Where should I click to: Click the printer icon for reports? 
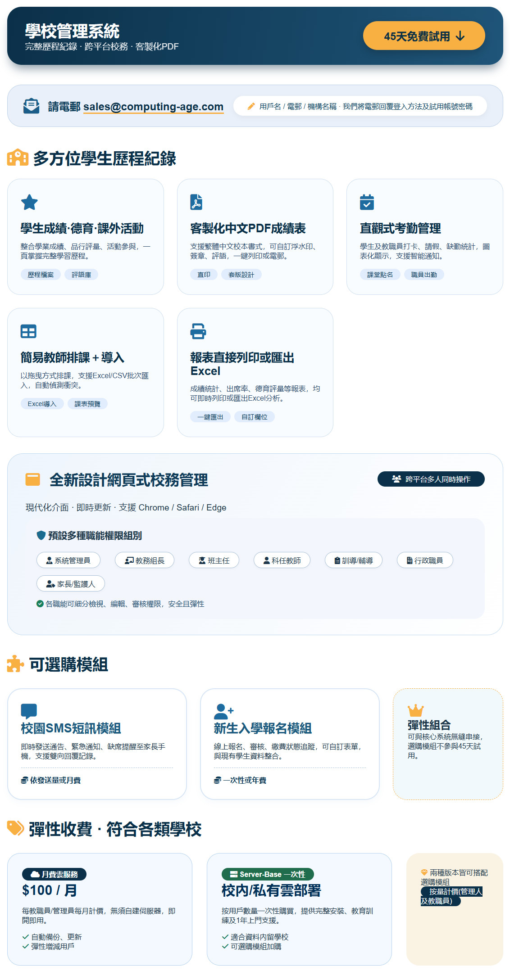coord(198,331)
